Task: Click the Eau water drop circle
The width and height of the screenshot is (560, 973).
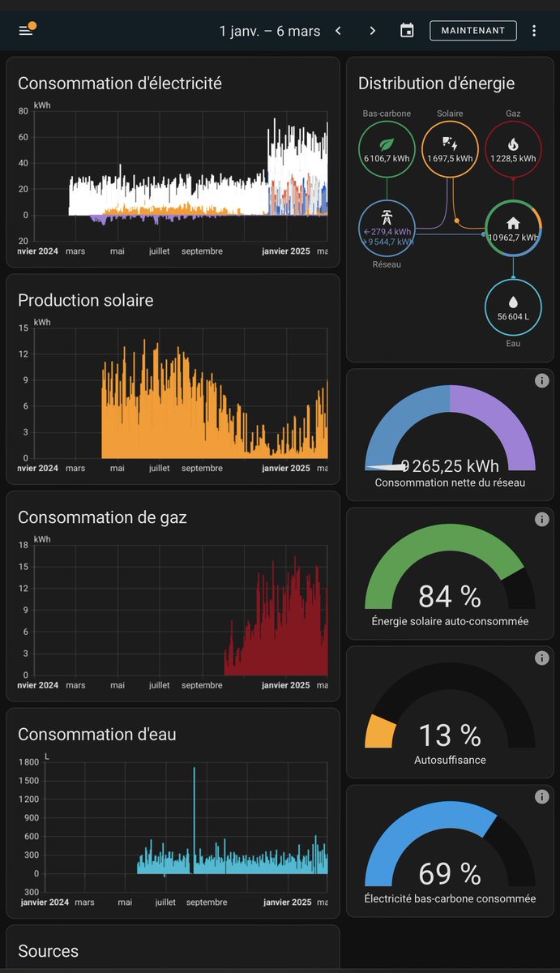Action: coord(513,307)
